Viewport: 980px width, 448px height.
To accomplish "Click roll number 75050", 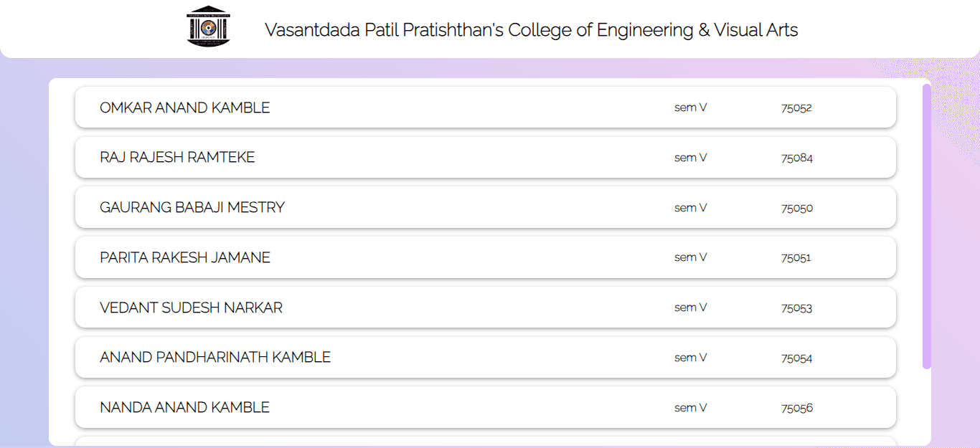I will click(797, 209).
